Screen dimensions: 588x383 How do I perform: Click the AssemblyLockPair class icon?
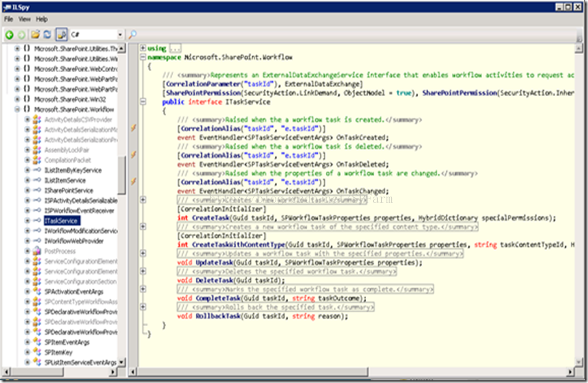click(37, 150)
